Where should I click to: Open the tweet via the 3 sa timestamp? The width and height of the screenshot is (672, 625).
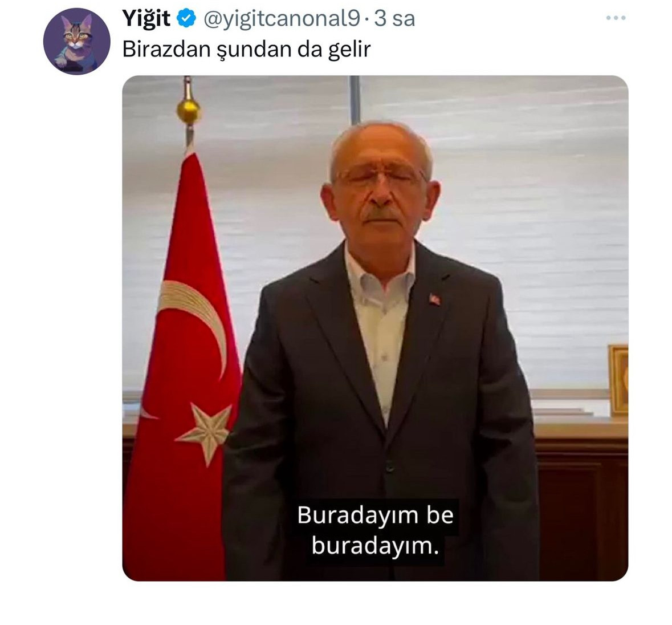click(394, 19)
